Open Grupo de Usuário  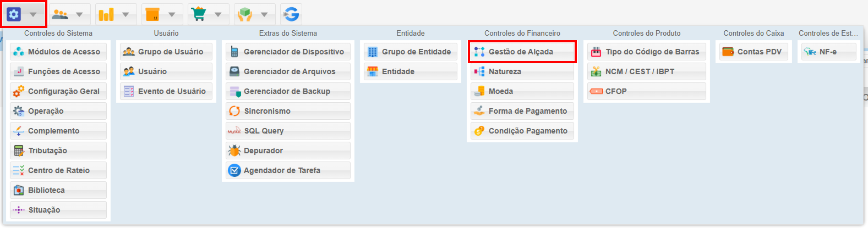click(166, 52)
